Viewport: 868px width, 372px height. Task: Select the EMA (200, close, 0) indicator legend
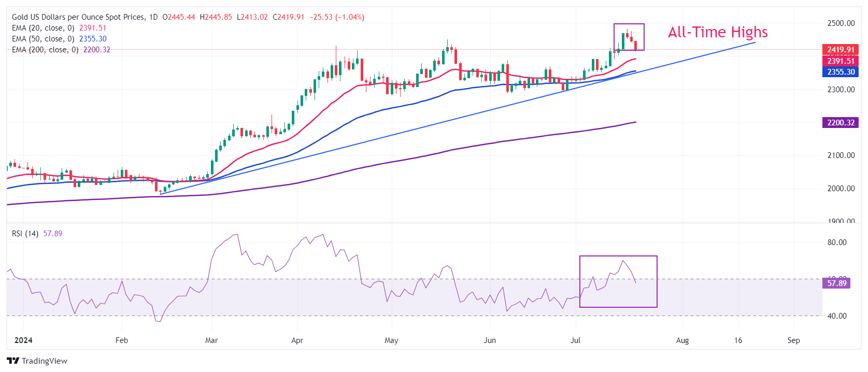45,50
